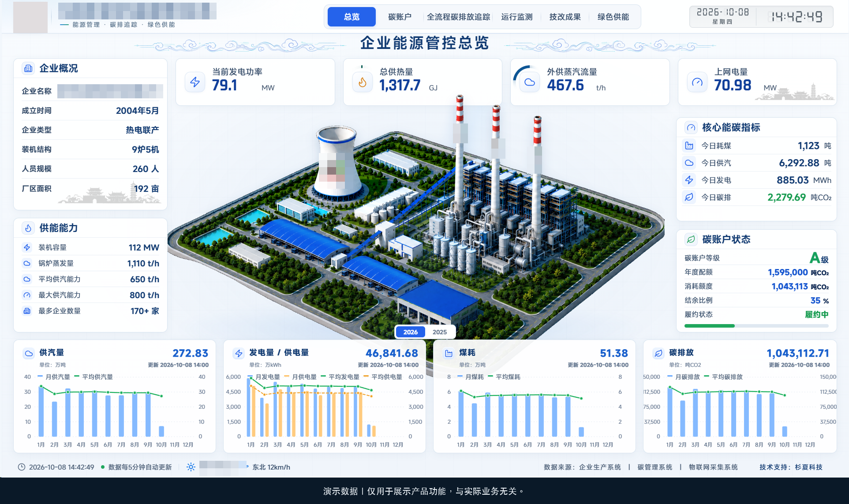Open 全流程碳排放追踪 tab

click(458, 17)
